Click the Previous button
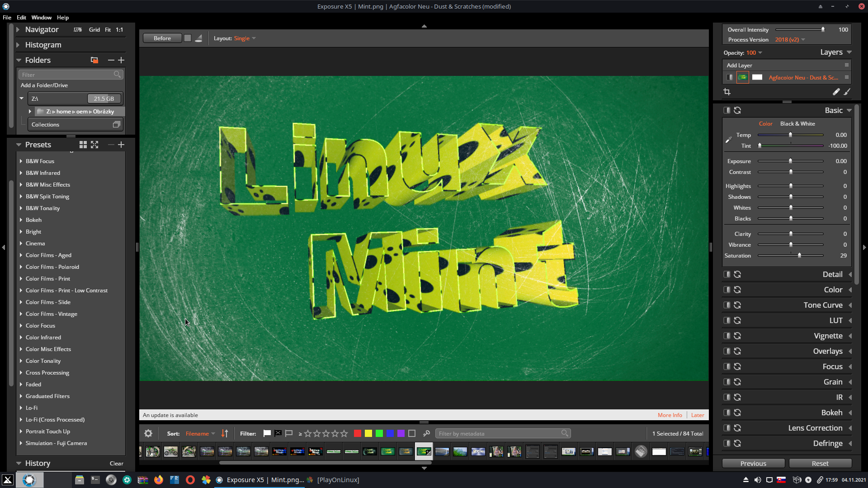The width and height of the screenshot is (868, 488). pos(753,464)
